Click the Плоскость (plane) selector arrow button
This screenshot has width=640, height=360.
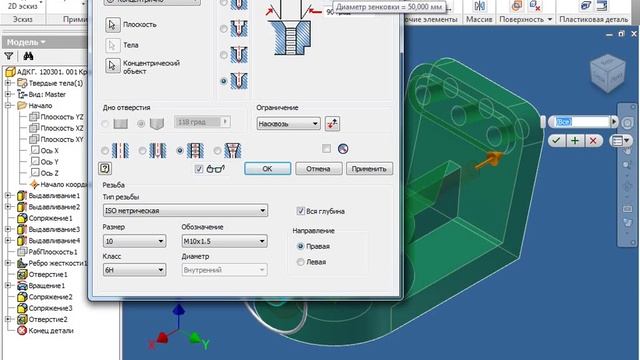[113, 24]
